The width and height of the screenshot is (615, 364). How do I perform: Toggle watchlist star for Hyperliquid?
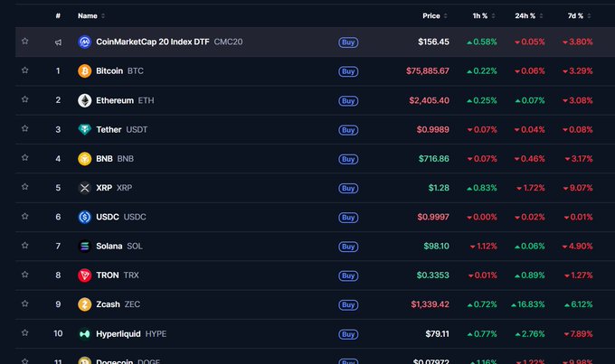click(x=24, y=332)
